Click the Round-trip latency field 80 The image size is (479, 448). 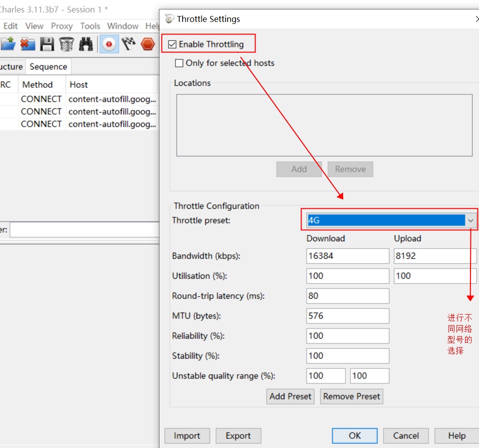[x=347, y=296]
